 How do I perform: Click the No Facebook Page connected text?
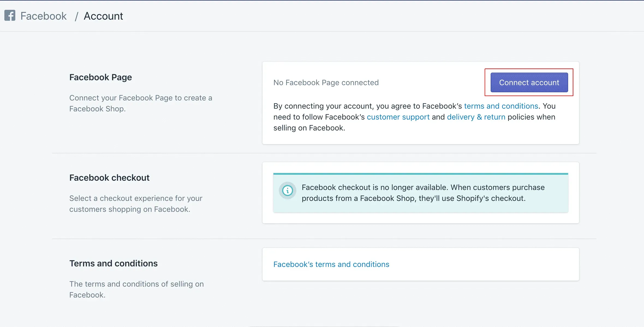[326, 82]
